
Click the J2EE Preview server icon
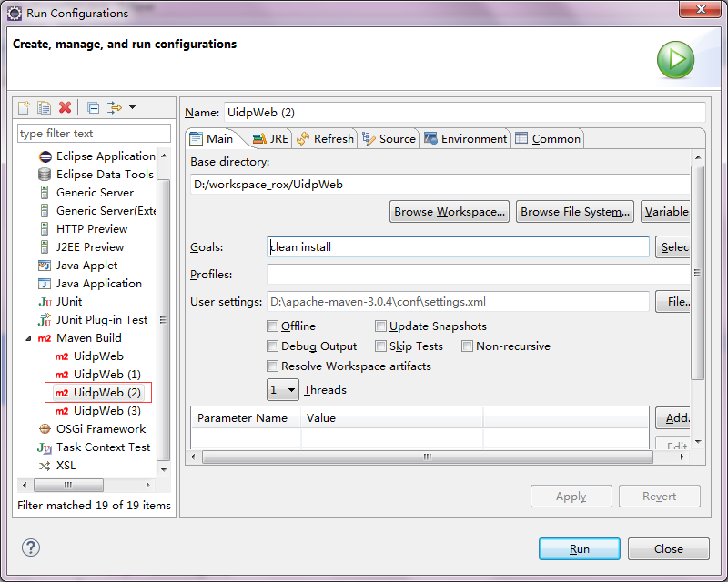tap(45, 247)
